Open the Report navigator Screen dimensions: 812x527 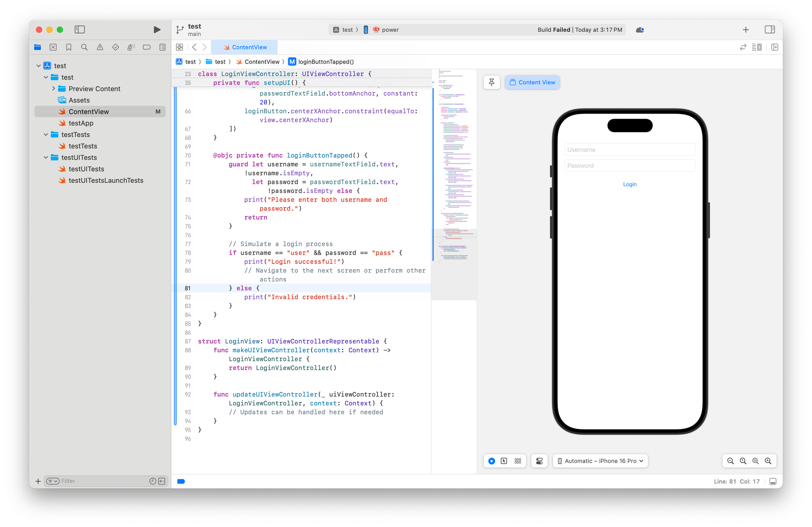[162, 47]
